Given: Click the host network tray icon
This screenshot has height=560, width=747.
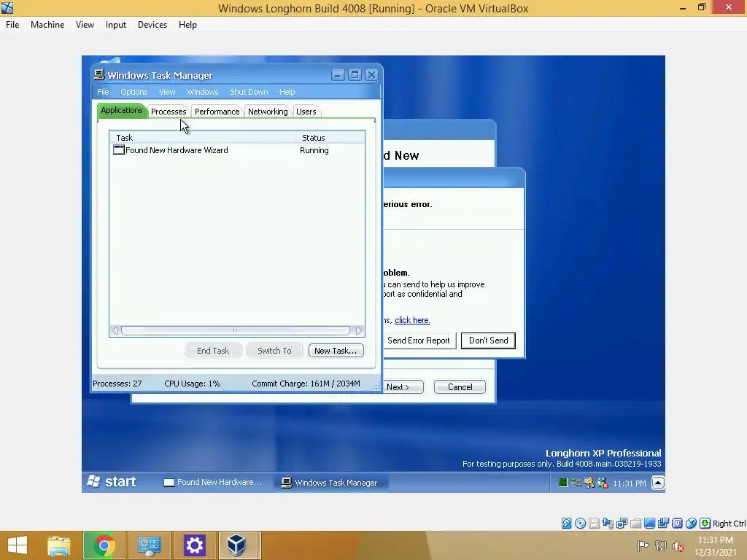Looking at the screenshot, I should point(661,545).
